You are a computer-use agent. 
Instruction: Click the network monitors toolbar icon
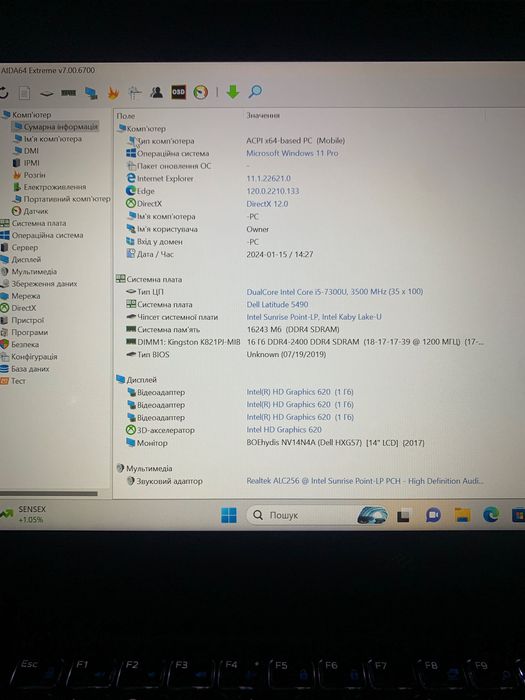(91, 92)
